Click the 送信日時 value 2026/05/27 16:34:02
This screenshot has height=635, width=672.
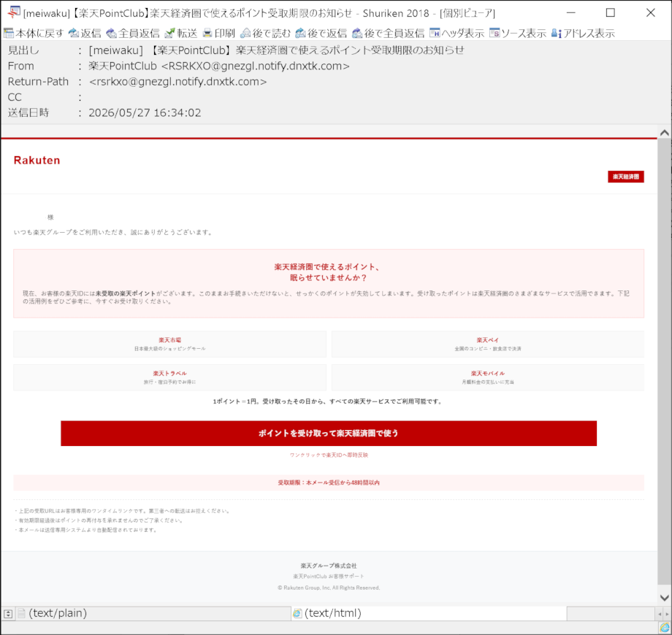pos(145,112)
